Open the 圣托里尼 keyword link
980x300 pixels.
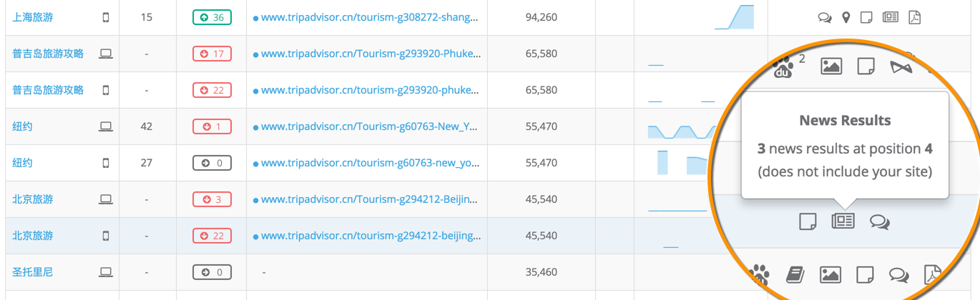pyautogui.click(x=33, y=272)
